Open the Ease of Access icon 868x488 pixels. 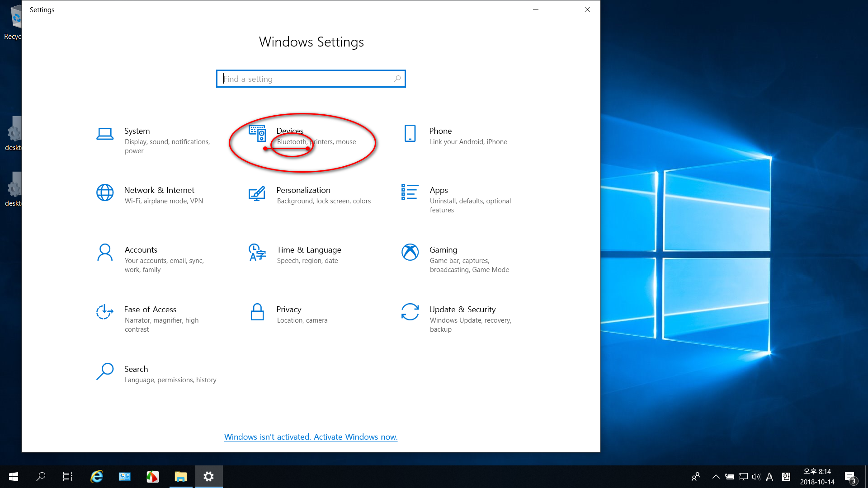pos(105,312)
